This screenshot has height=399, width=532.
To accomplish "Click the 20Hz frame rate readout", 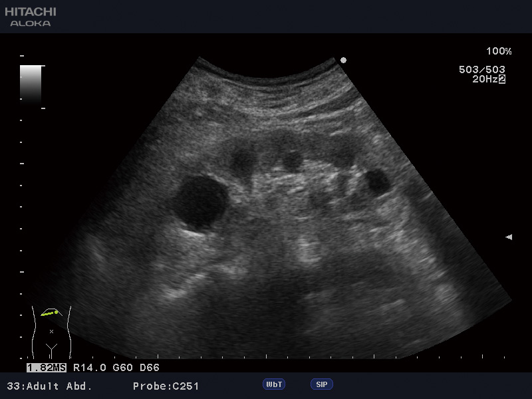I will point(485,79).
